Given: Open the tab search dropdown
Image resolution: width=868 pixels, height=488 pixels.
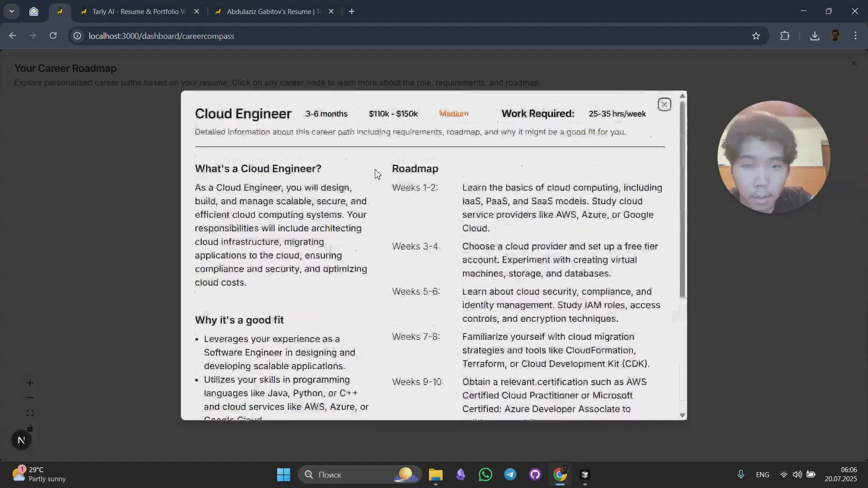Looking at the screenshot, I should (12, 11).
